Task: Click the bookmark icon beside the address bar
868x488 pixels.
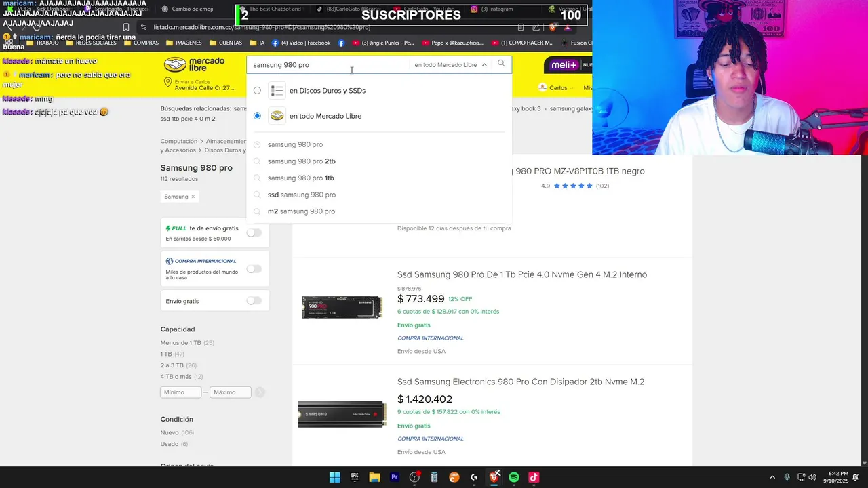Action: pyautogui.click(x=125, y=28)
